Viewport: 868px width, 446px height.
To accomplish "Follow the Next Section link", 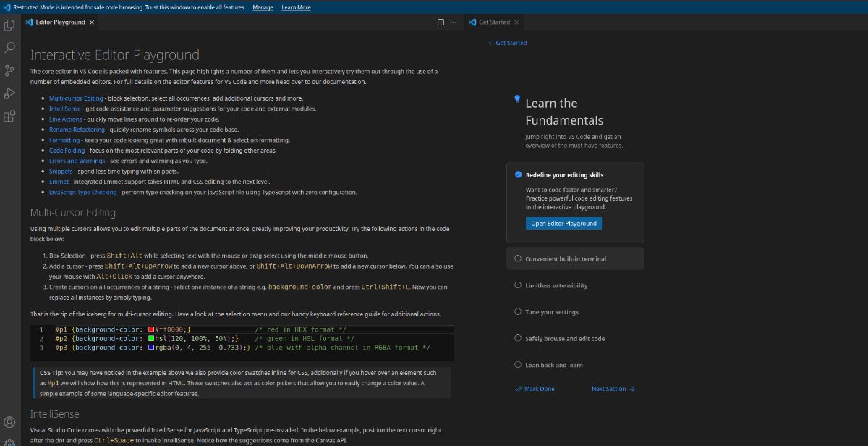I will pos(613,389).
